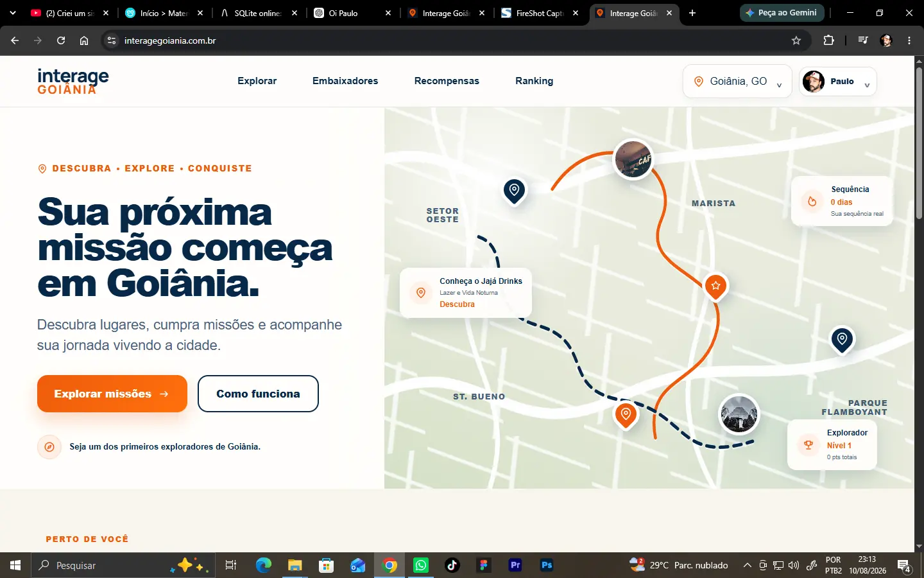Image resolution: width=924 pixels, height=578 pixels.
Task: Click the Como funciona button
Action: 258,394
